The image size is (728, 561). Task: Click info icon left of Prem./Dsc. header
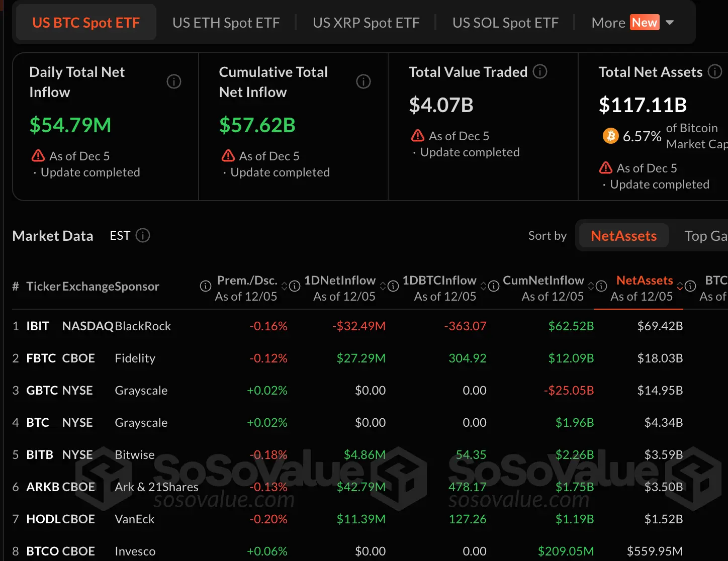206,286
